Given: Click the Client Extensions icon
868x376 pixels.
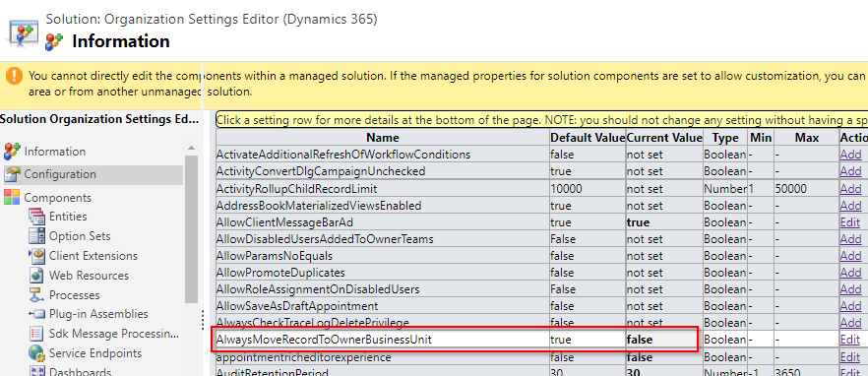Looking at the screenshot, I should [x=36, y=256].
